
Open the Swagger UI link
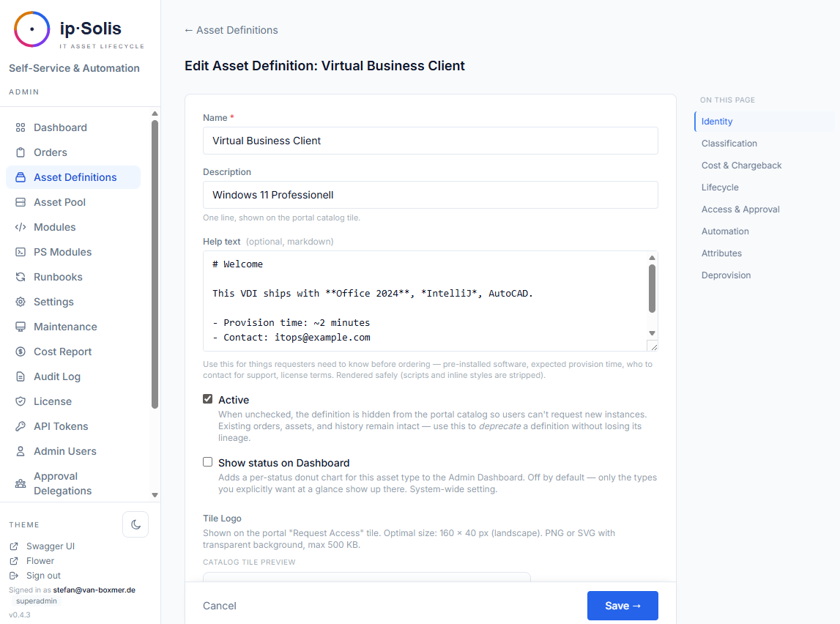pyautogui.click(x=51, y=546)
